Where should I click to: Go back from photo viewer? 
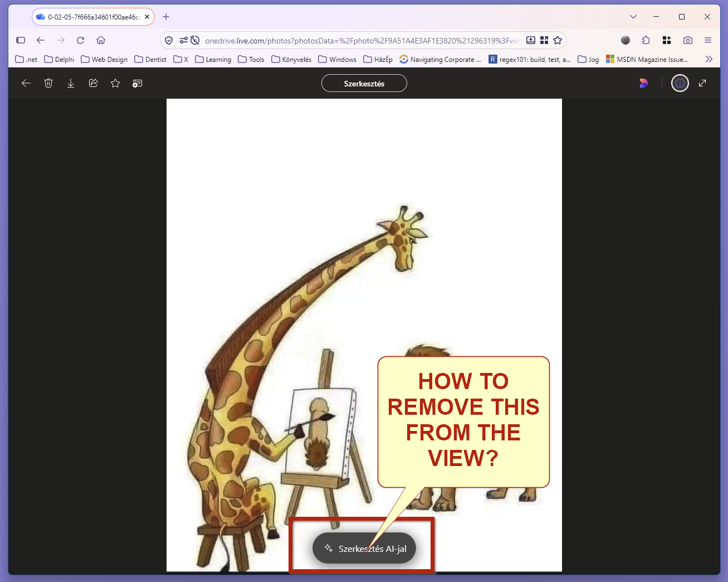click(x=26, y=83)
